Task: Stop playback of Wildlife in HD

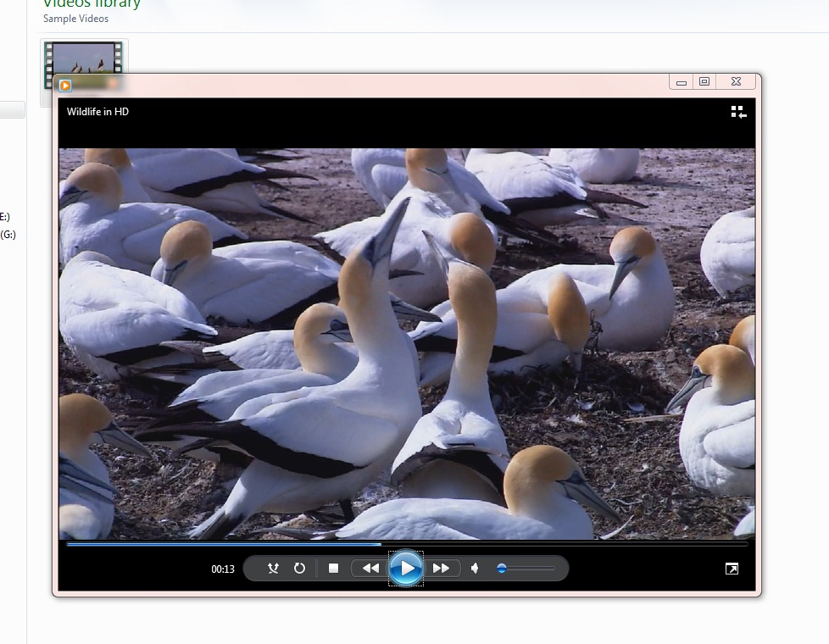Action: [x=333, y=569]
